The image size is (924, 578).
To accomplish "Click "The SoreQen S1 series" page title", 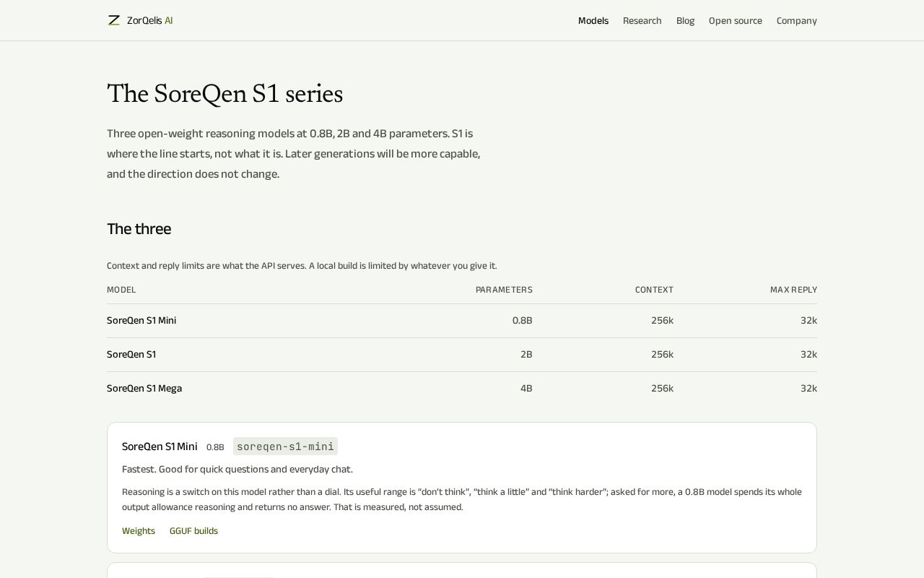I will tap(225, 94).
